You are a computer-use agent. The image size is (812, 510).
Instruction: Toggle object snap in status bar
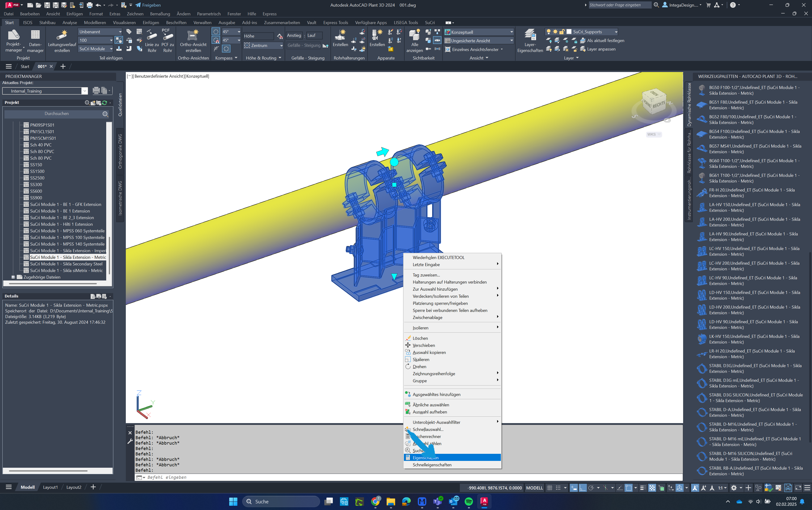(x=629, y=488)
